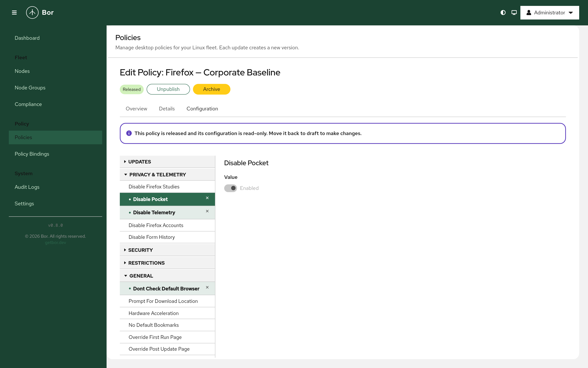Open Policy Bindings in the sidebar
Viewport: 588px width, 368px height.
point(55,154)
